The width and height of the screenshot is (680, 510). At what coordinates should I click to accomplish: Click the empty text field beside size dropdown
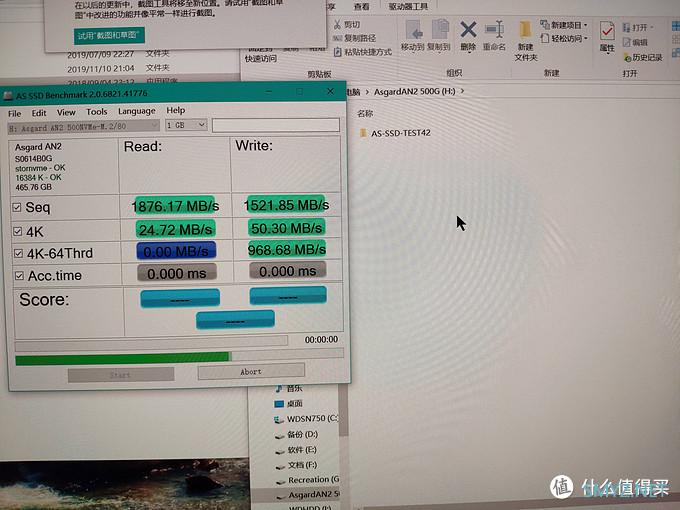click(x=276, y=125)
